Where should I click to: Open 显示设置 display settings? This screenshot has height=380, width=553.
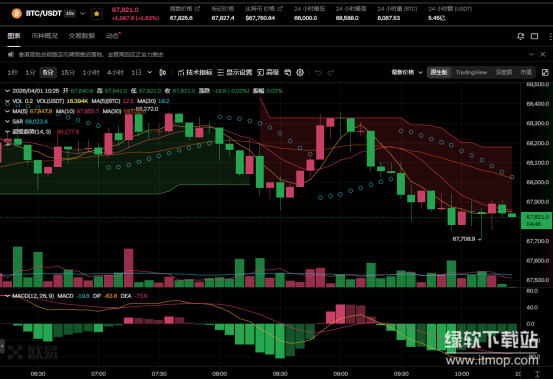(235, 72)
